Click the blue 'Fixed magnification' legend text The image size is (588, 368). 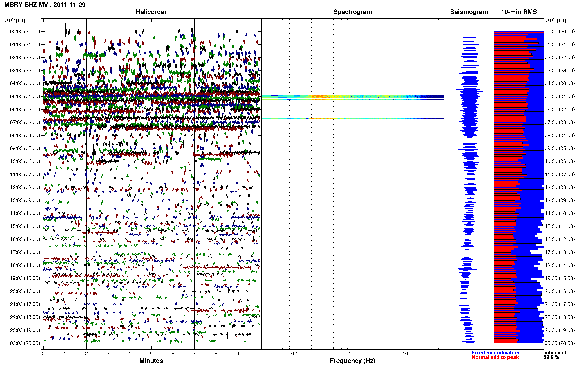[495, 353]
